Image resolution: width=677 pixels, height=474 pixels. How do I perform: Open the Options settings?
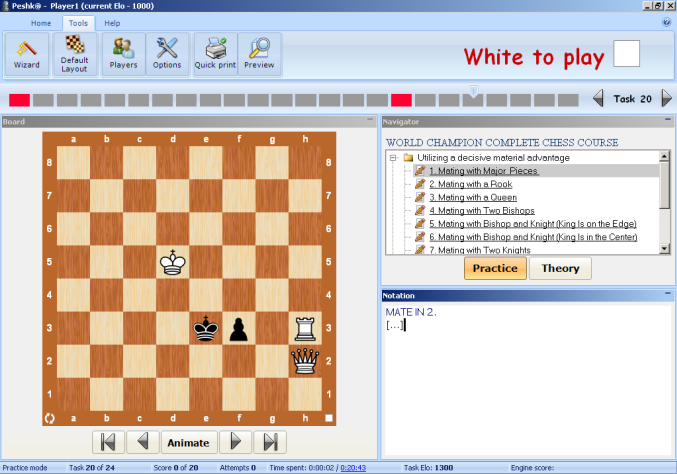[x=167, y=55]
